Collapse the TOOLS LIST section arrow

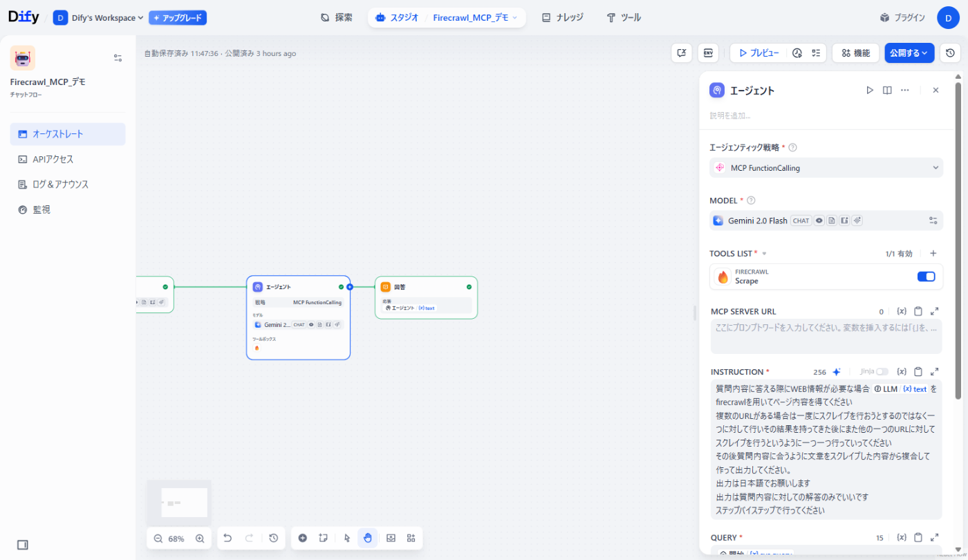[764, 254]
